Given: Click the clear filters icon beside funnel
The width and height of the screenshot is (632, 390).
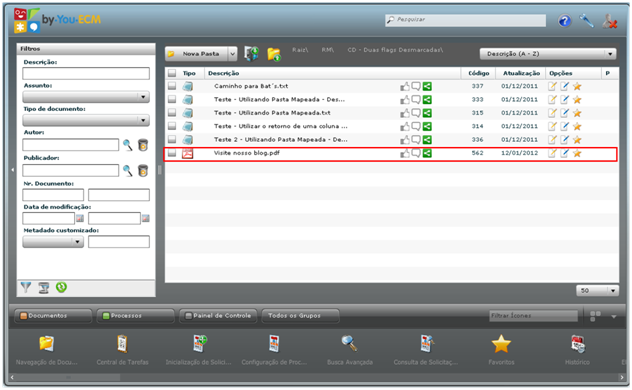Looking at the screenshot, I should click(44, 288).
